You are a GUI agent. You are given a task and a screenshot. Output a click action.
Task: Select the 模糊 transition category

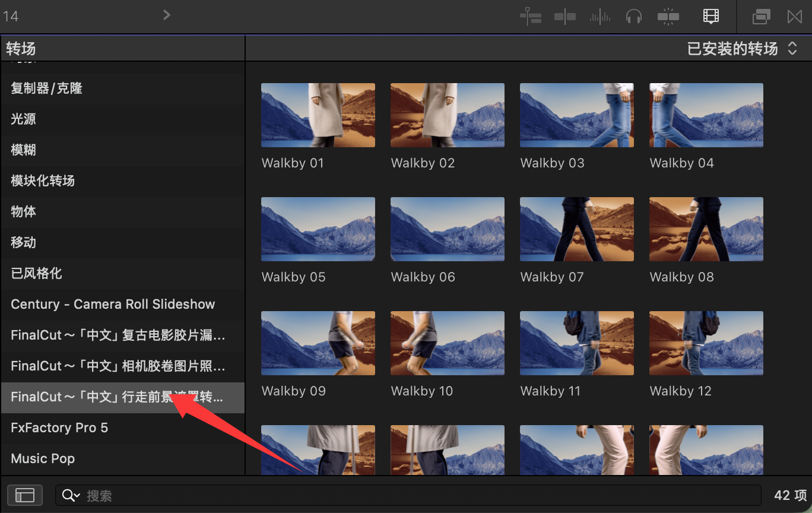click(24, 150)
